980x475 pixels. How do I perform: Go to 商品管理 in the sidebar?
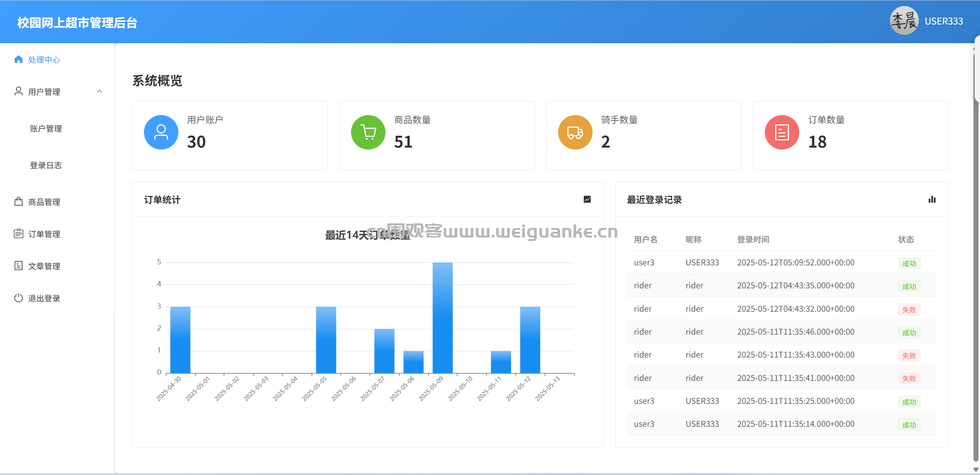coord(44,202)
